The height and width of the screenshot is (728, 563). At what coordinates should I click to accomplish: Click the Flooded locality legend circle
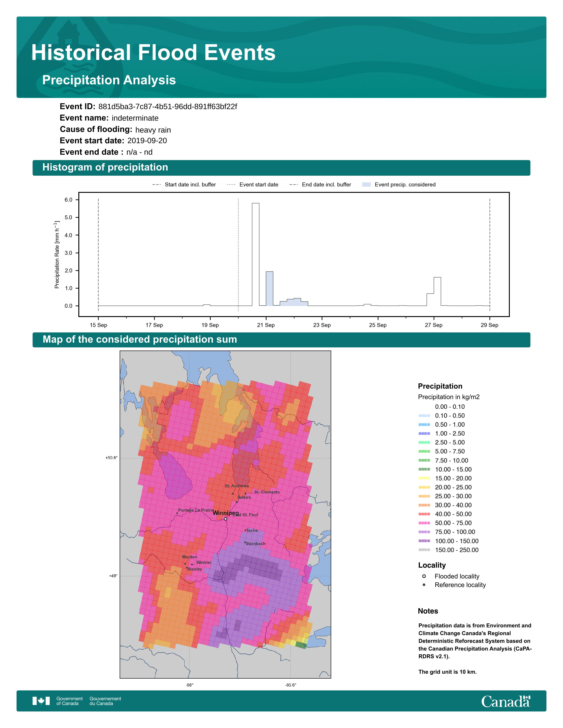(x=424, y=576)
